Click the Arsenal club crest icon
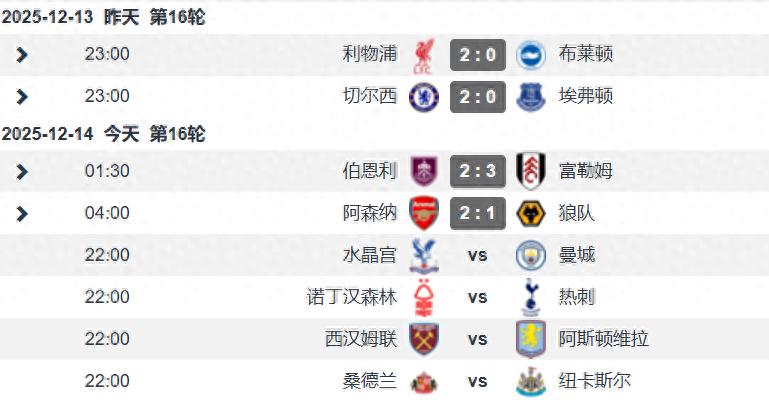769x413 pixels. [424, 213]
